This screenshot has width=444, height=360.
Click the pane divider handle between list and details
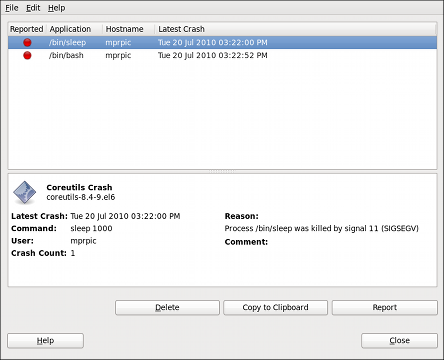coord(222,171)
